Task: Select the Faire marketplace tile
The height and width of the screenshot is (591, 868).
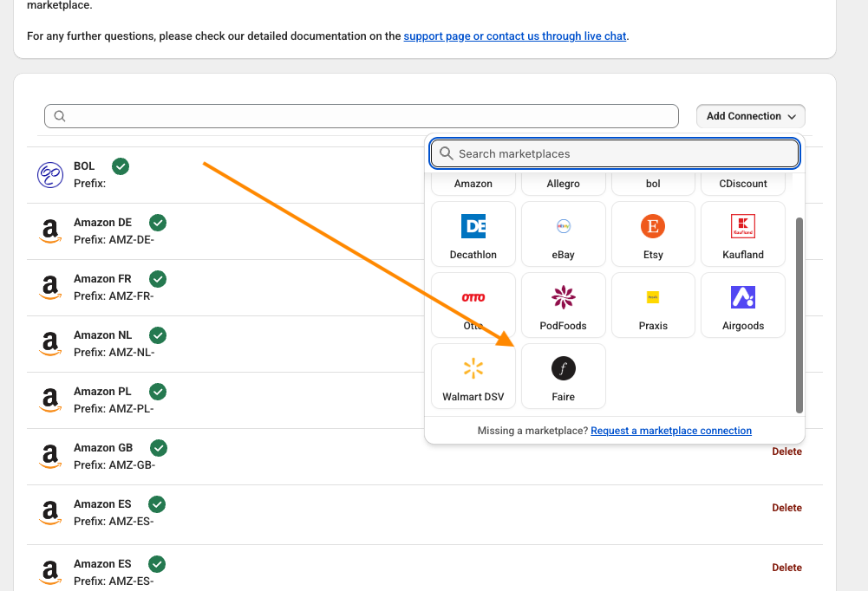Action: click(x=563, y=376)
